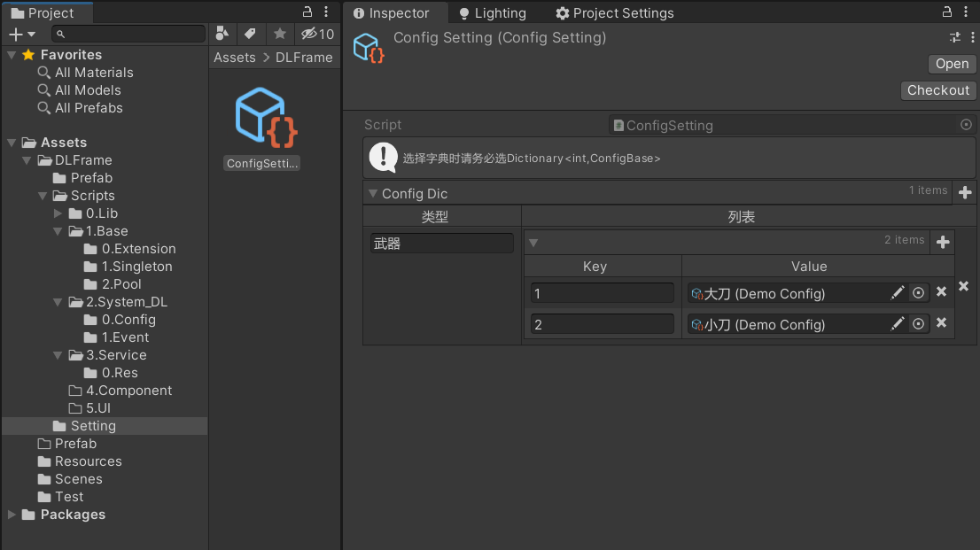Add an item to Config Dic
980x550 pixels.
click(x=965, y=192)
